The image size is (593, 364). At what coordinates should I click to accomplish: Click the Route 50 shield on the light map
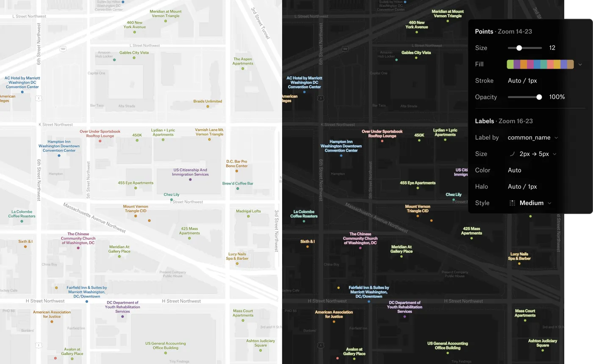[x=63, y=49]
